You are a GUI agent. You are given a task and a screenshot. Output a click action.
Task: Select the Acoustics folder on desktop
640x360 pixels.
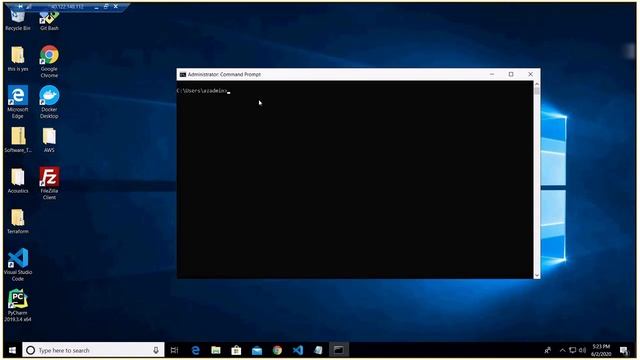[18, 180]
